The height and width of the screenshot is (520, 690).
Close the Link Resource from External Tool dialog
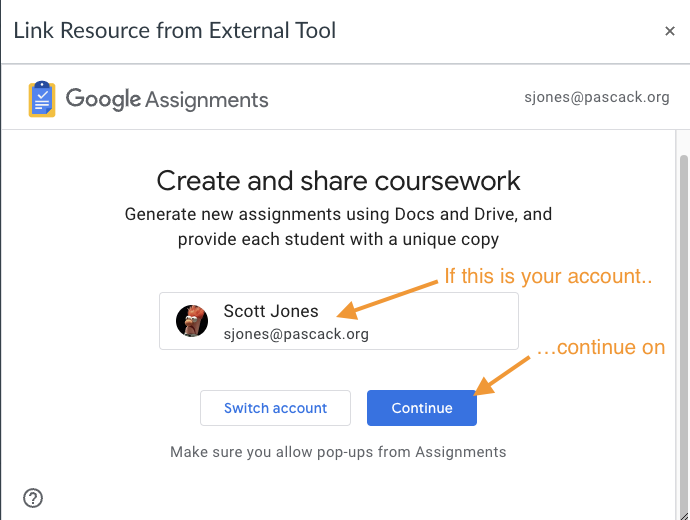point(670,31)
